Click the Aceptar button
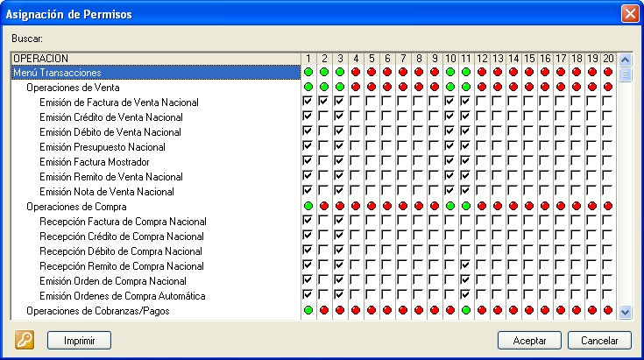This screenshot has width=644, height=360. [529, 340]
